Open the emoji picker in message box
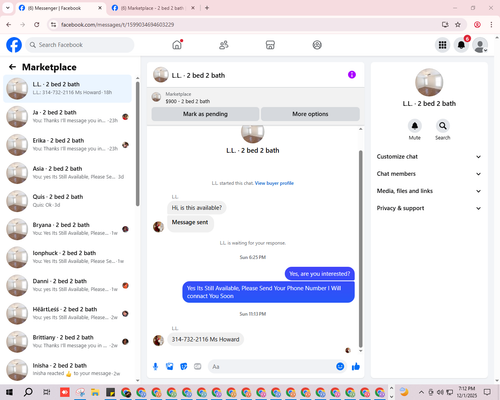The image size is (500, 400). (x=340, y=367)
